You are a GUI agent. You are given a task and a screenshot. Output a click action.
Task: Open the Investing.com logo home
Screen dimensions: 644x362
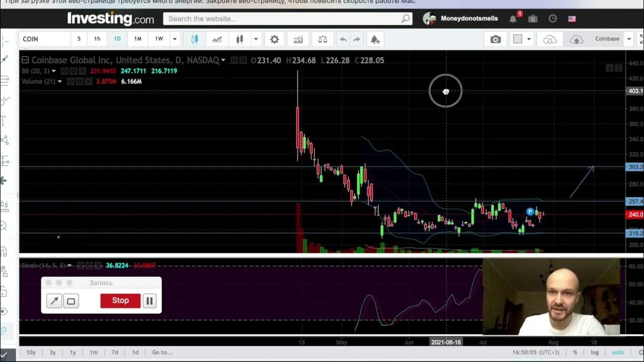(111, 19)
